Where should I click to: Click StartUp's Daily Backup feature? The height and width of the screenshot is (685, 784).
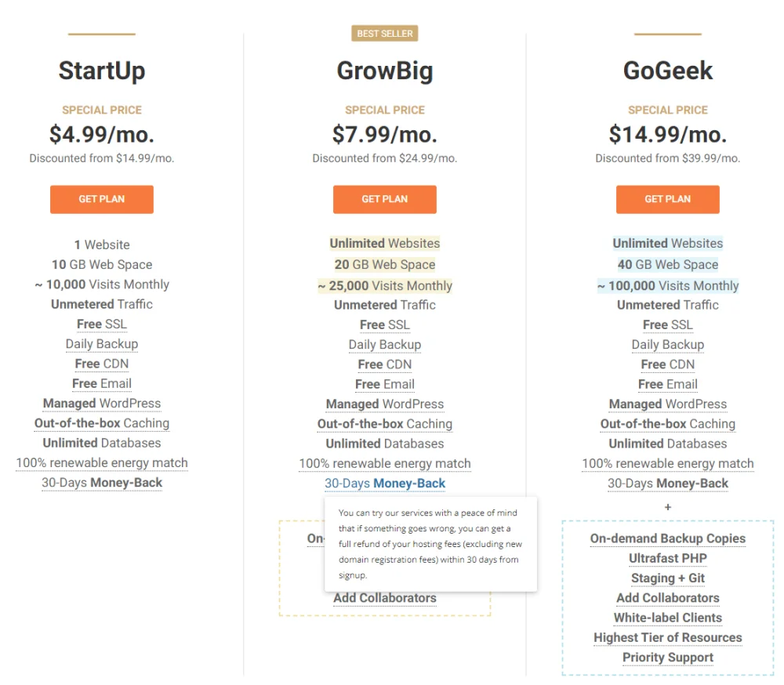pos(102,344)
